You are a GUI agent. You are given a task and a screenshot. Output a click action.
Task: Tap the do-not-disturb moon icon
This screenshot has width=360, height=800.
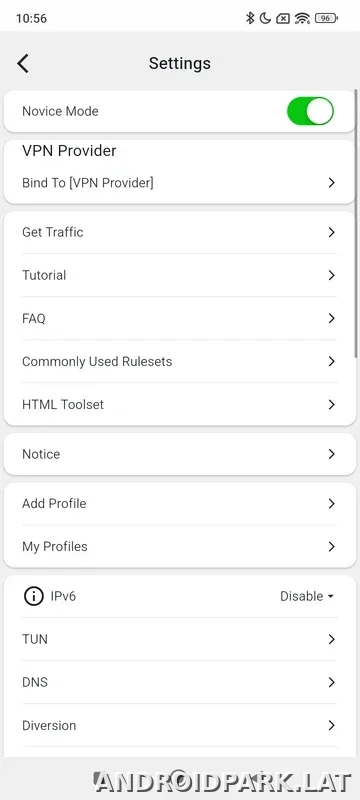(265, 18)
